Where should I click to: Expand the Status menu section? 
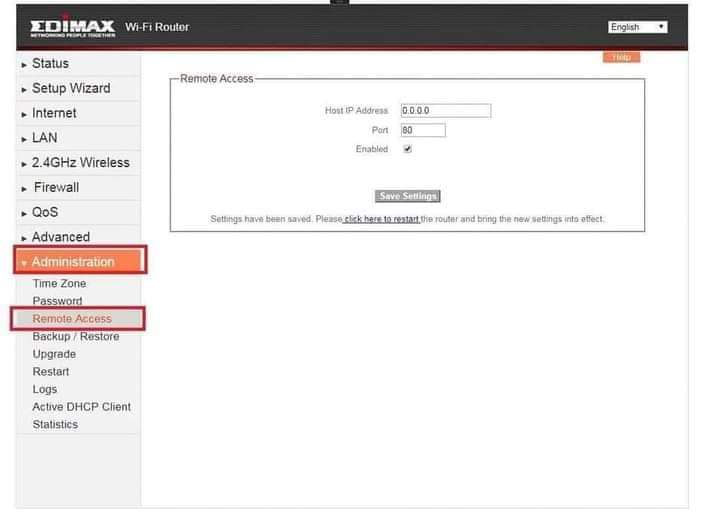click(50, 64)
